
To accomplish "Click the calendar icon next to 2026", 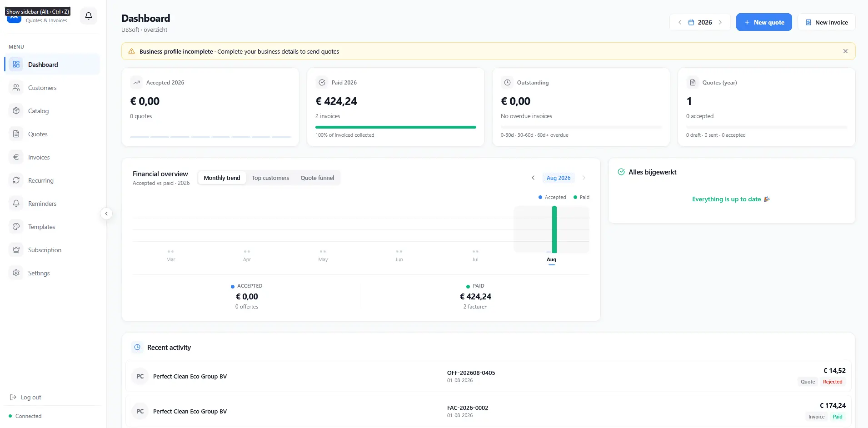I will pyautogui.click(x=691, y=22).
